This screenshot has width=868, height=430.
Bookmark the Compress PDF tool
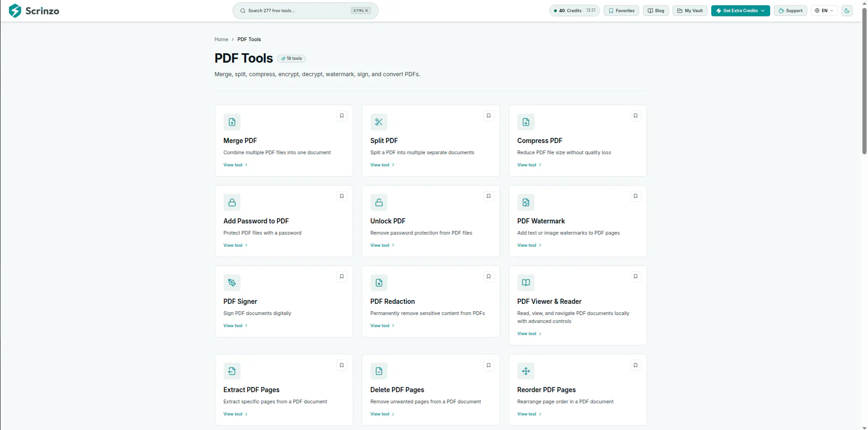(x=635, y=116)
